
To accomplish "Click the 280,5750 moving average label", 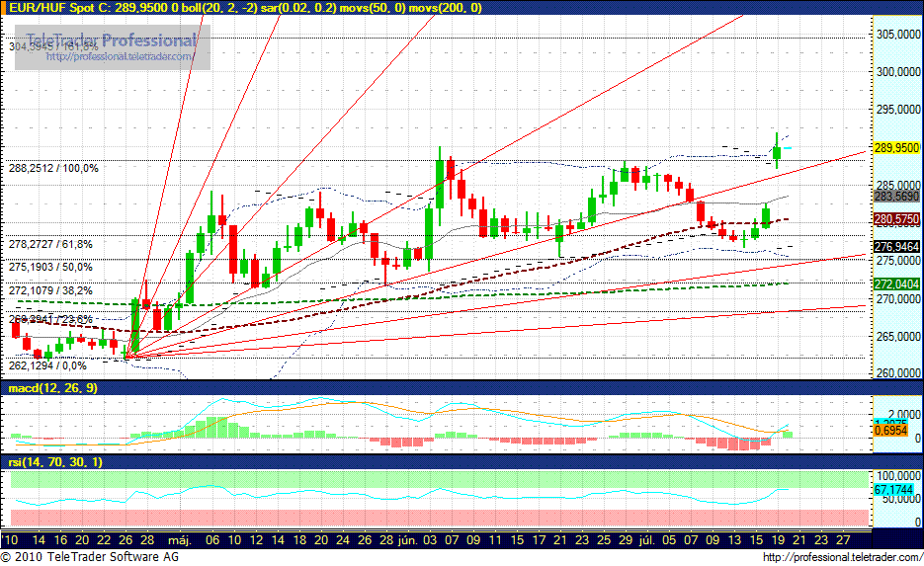I will (x=896, y=219).
